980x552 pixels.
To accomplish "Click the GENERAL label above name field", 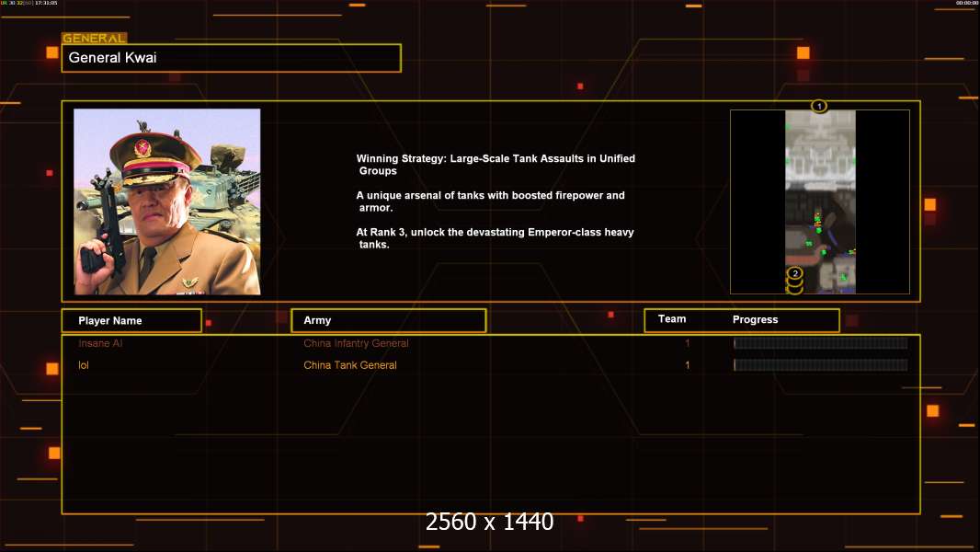I will [95, 38].
